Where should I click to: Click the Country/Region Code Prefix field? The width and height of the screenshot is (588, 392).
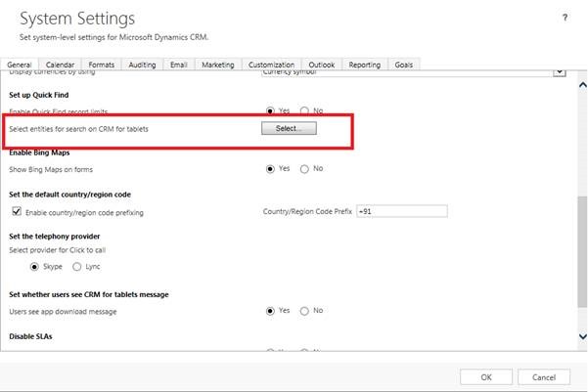point(401,211)
